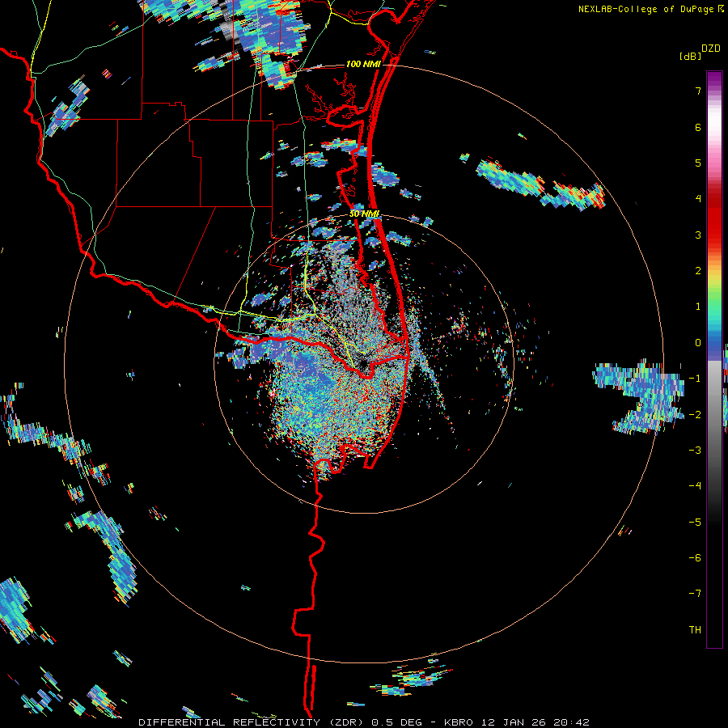The image size is (728, 728).
Task: Click the 6 value on color scale
Action: (698, 127)
